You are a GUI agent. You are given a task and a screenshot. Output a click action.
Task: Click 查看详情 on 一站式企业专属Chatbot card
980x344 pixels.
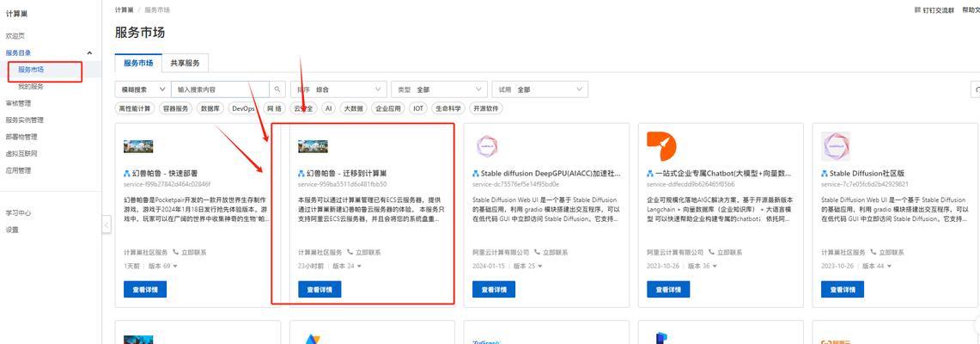tap(668, 290)
